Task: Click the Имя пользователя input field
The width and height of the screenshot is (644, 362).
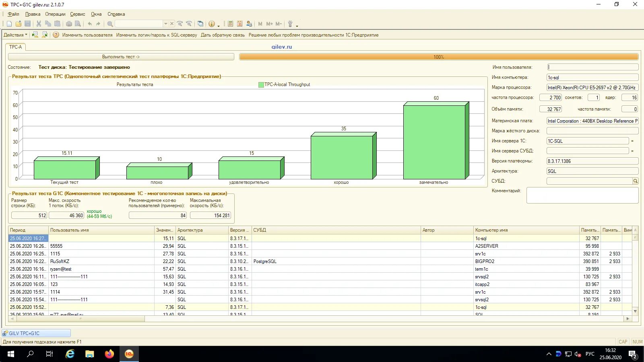Action: click(592, 67)
